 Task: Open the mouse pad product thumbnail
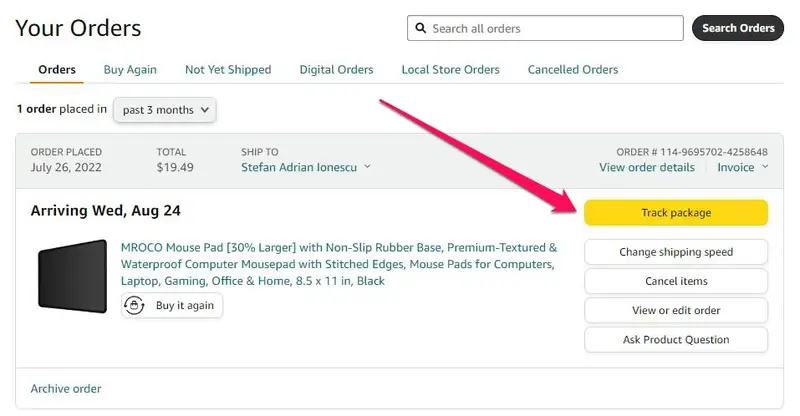72,276
